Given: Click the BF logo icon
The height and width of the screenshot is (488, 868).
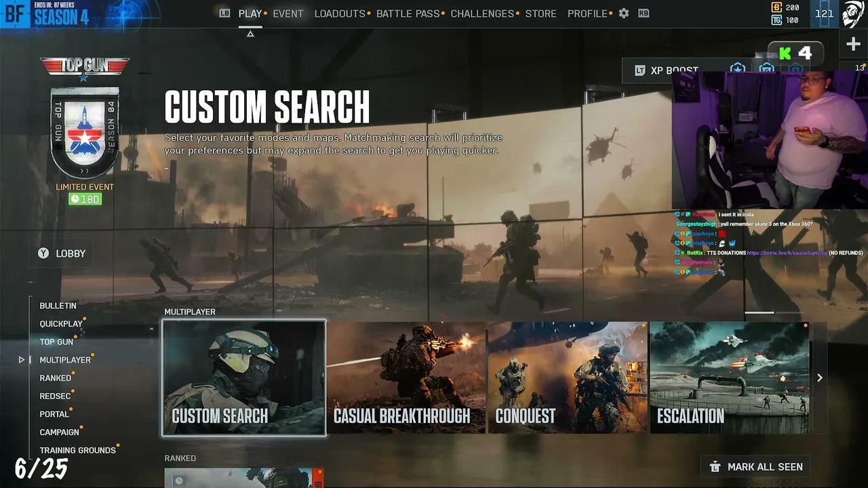Looking at the screenshot, I should click(x=15, y=14).
